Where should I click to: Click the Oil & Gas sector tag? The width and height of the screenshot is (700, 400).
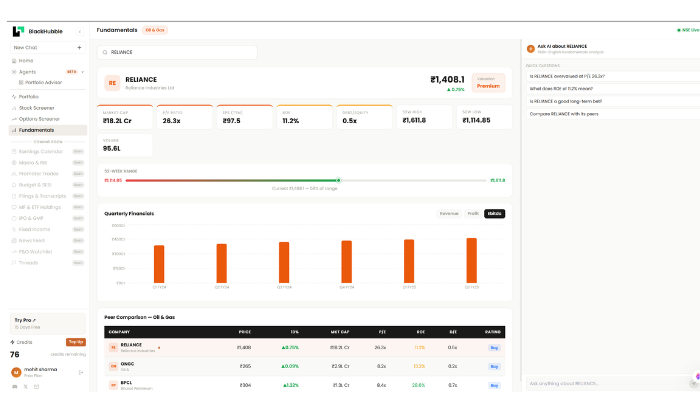coord(155,31)
